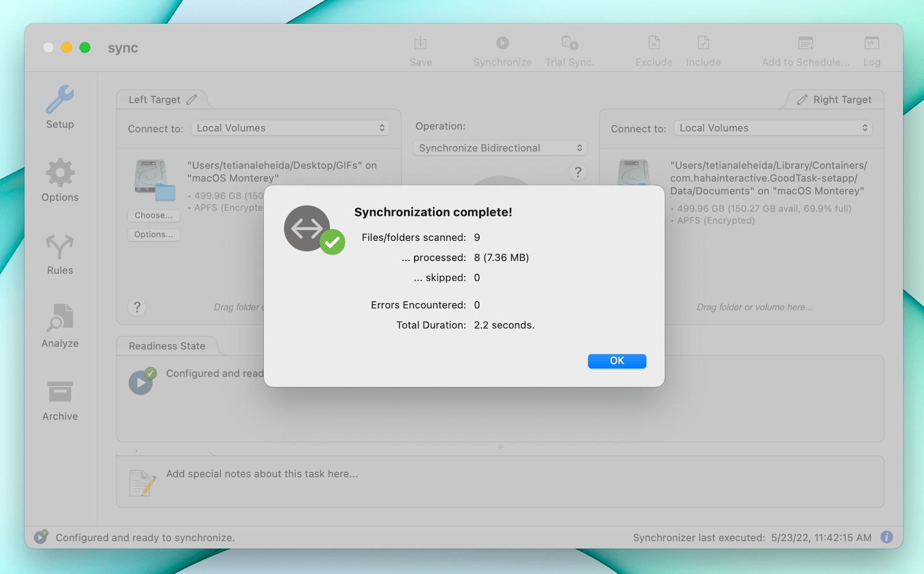Open the left Connect to Local Volumes dropdown
Image resolution: width=924 pixels, height=574 pixels.
coord(290,128)
